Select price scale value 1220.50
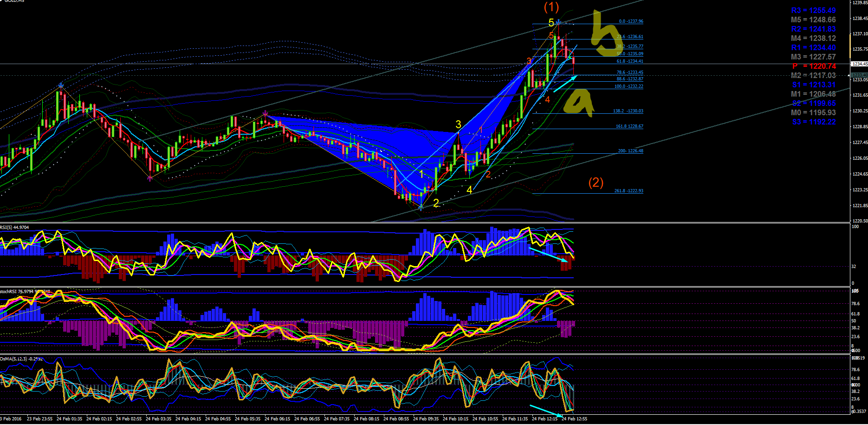868x425 pixels. point(860,221)
